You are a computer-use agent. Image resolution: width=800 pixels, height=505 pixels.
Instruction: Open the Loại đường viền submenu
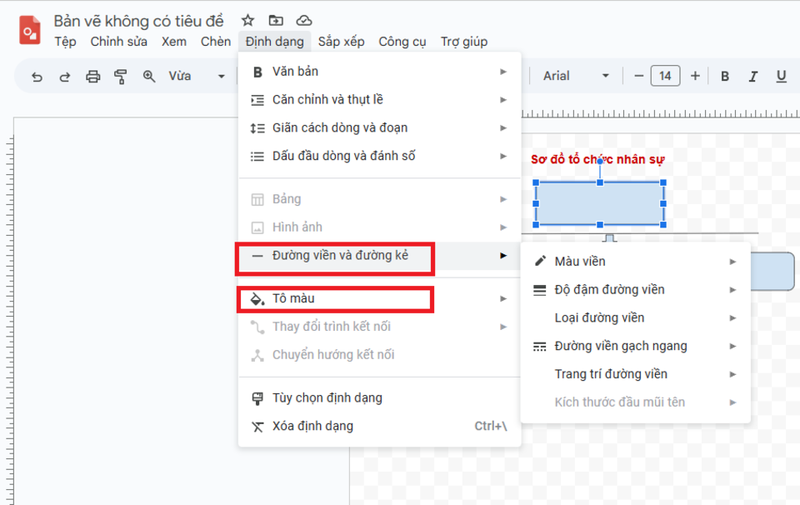pos(636,318)
